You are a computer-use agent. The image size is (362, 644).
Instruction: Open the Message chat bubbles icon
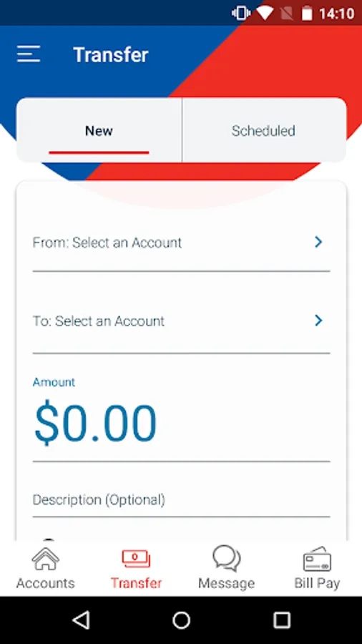click(x=227, y=559)
